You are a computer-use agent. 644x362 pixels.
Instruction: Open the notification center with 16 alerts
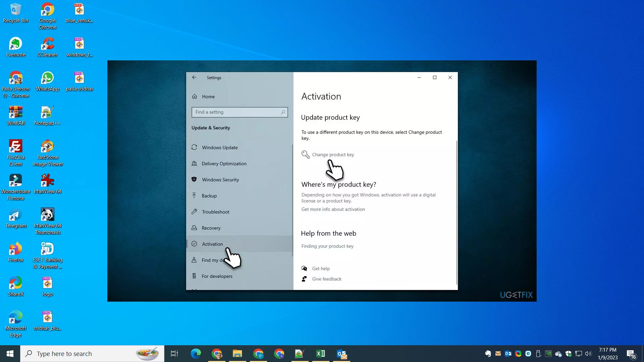tap(631, 354)
